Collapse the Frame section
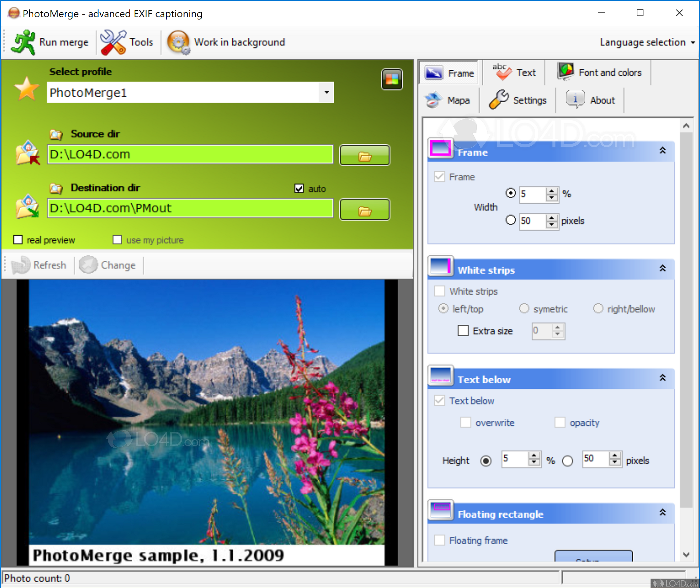The width and height of the screenshot is (700, 588). [662, 150]
